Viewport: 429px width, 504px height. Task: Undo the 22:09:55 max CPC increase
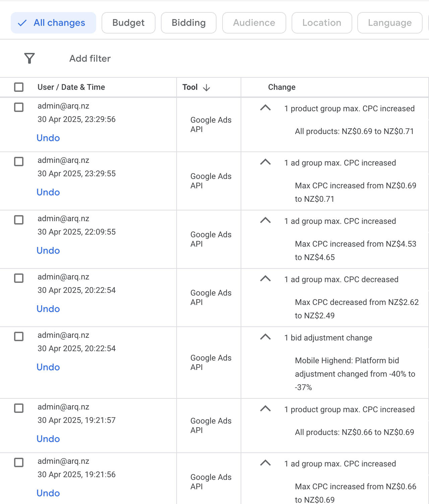point(48,251)
